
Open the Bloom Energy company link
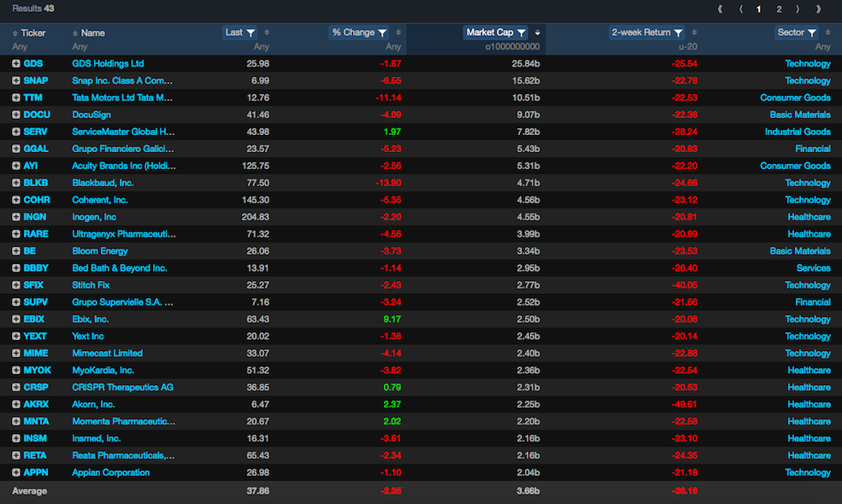tap(100, 250)
